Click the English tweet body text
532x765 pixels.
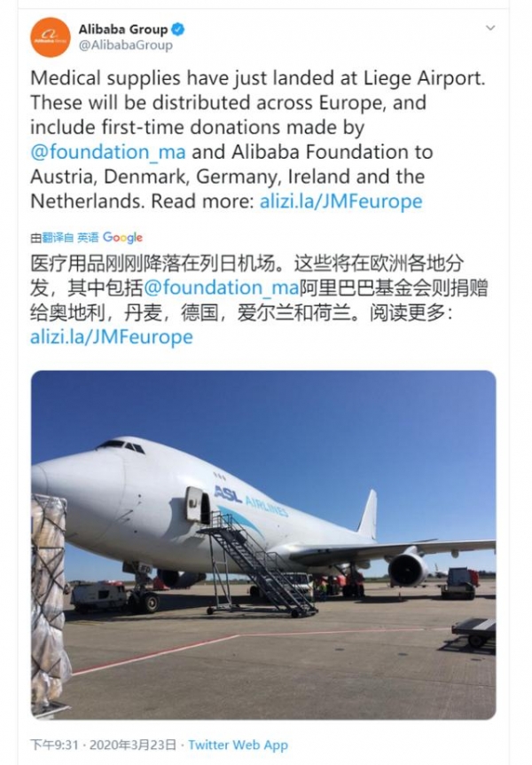258,139
